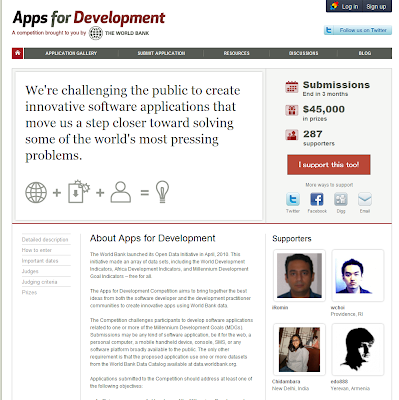Screen dimensions: 399x400
Task: Click the $45,000 prize amount
Action: (324, 109)
